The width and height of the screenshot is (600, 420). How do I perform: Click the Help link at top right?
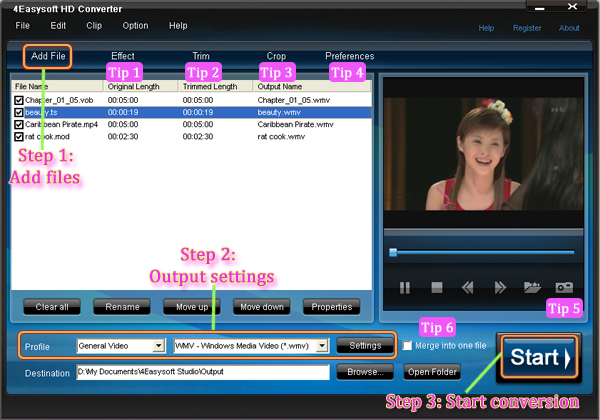[486, 28]
